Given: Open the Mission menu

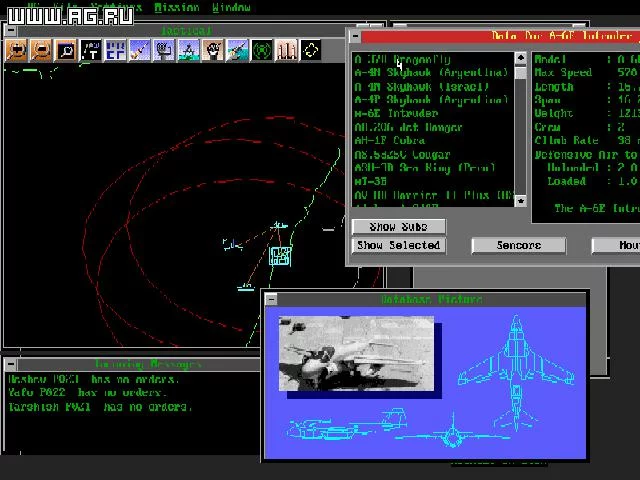Looking at the screenshot, I should pos(177,7).
